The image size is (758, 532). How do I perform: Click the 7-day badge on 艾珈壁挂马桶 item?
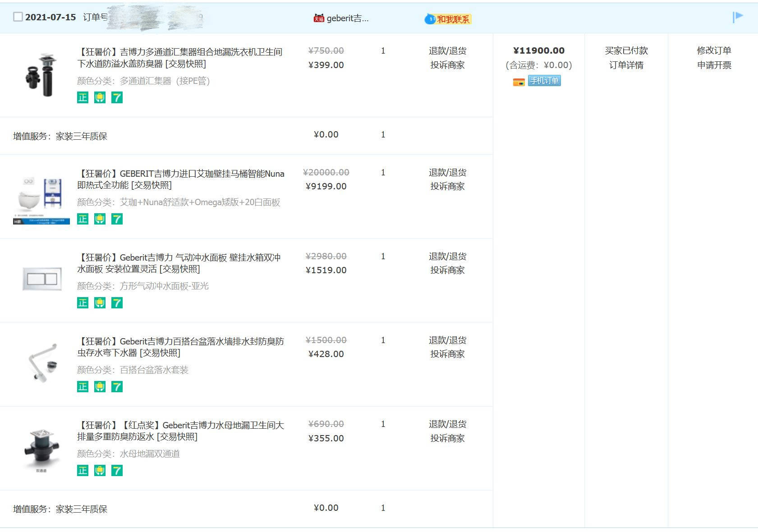[117, 219]
